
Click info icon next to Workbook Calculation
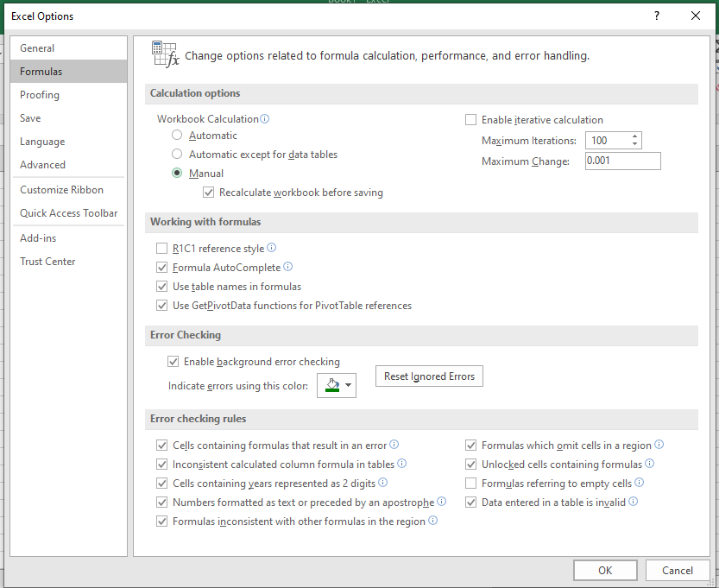(x=265, y=119)
